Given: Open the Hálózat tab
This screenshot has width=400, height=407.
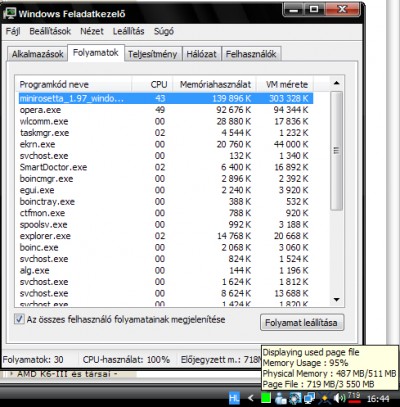Looking at the screenshot, I should pos(201,54).
